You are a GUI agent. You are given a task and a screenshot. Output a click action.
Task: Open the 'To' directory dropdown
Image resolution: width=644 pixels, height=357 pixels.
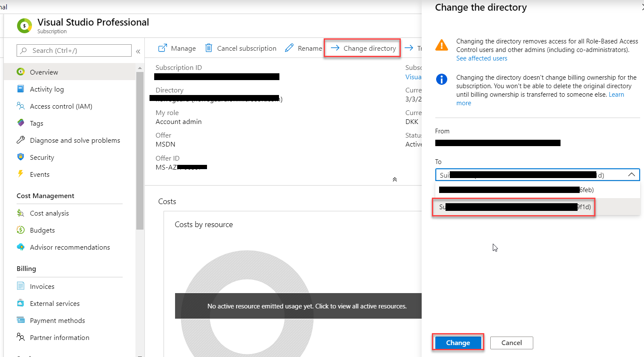[632, 175]
